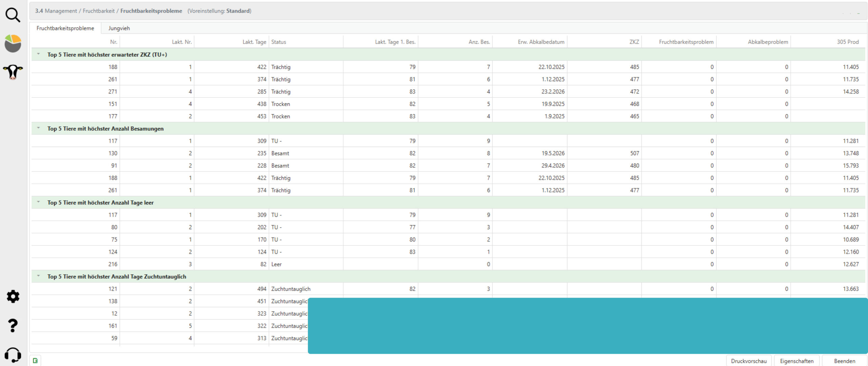The height and width of the screenshot is (366, 868).
Task: Click the magnifying glass search icon
Action: click(x=13, y=15)
